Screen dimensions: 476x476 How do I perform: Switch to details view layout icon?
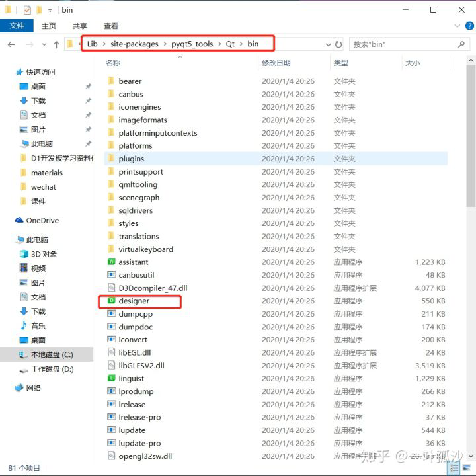click(454, 469)
